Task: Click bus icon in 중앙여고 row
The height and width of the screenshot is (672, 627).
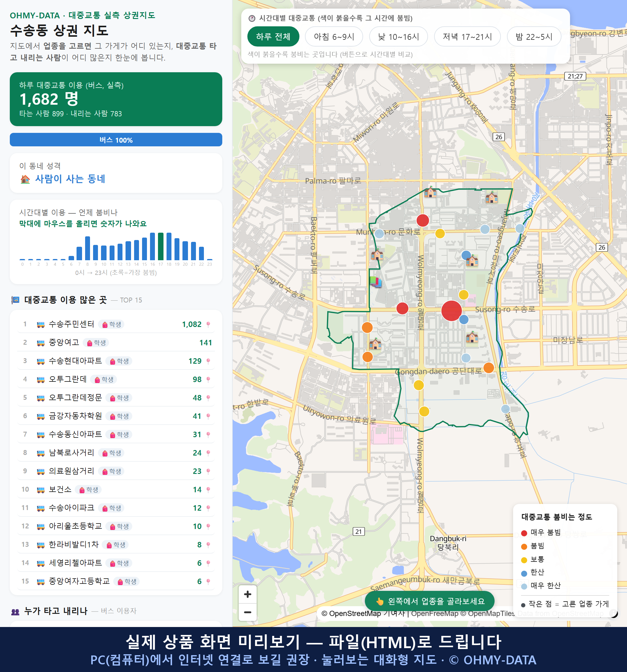Action: (x=40, y=343)
